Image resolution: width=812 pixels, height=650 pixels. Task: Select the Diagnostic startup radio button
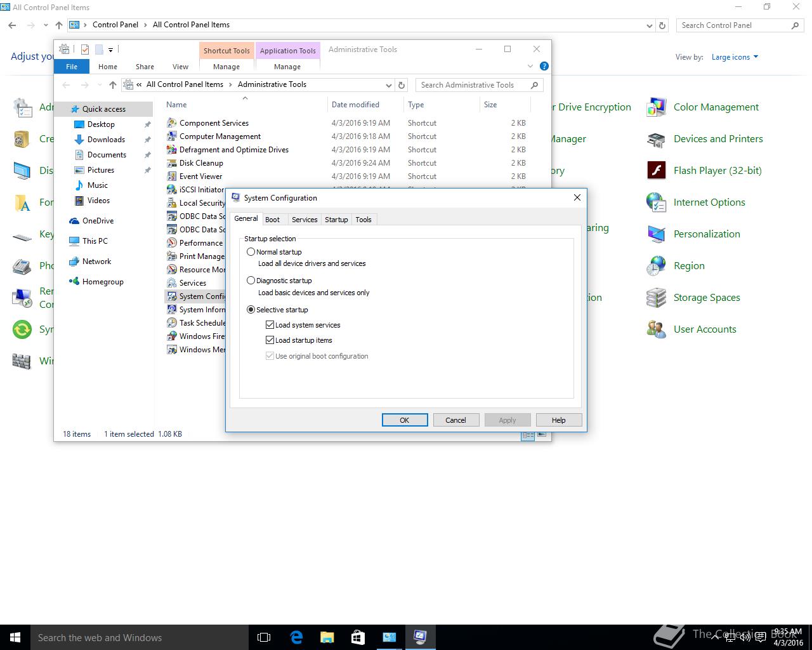[251, 281]
